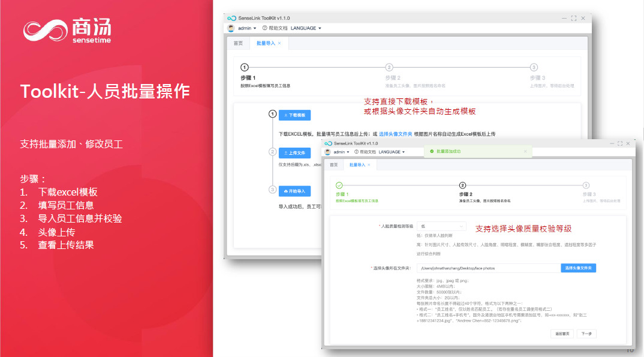
Task: Close the 批量导入 tab in the front window
Action: (369, 165)
